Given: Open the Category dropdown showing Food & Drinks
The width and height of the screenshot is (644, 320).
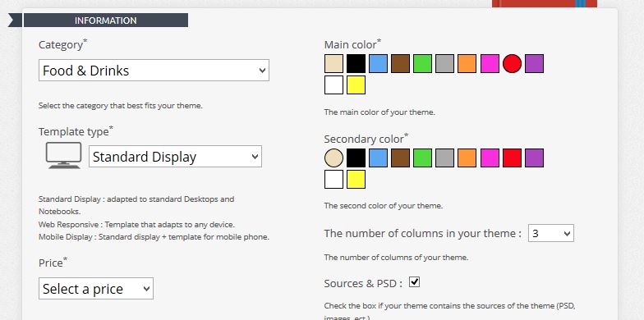Looking at the screenshot, I should (x=154, y=71).
